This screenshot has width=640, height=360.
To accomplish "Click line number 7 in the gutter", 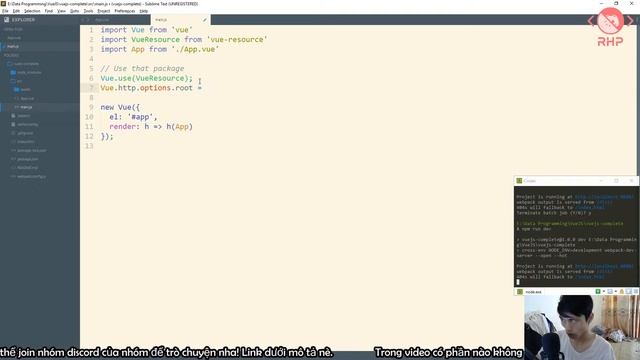I will [x=91, y=88].
